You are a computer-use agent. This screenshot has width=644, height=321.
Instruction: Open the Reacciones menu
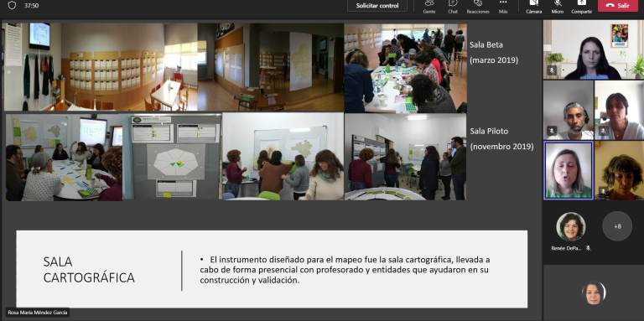(x=478, y=7)
